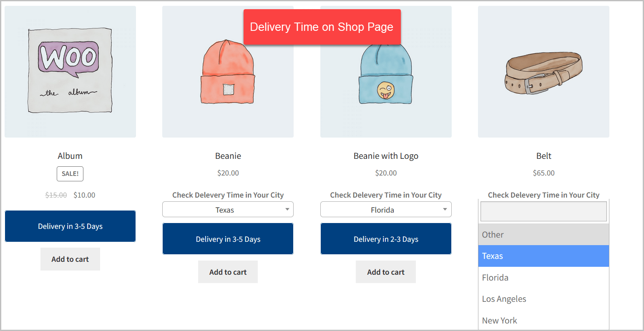Open the Texas delivery city dropdown for Beanie
644x331 pixels.
(228, 209)
